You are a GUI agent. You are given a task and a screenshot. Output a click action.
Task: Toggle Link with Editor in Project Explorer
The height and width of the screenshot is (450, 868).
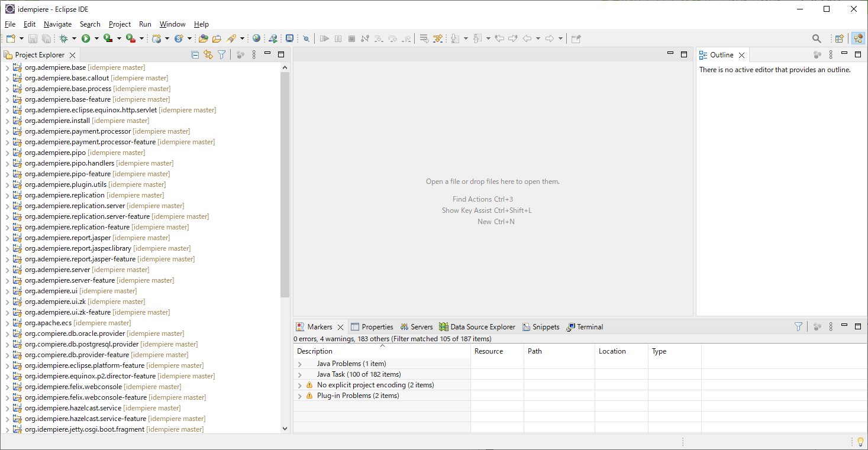coord(208,54)
